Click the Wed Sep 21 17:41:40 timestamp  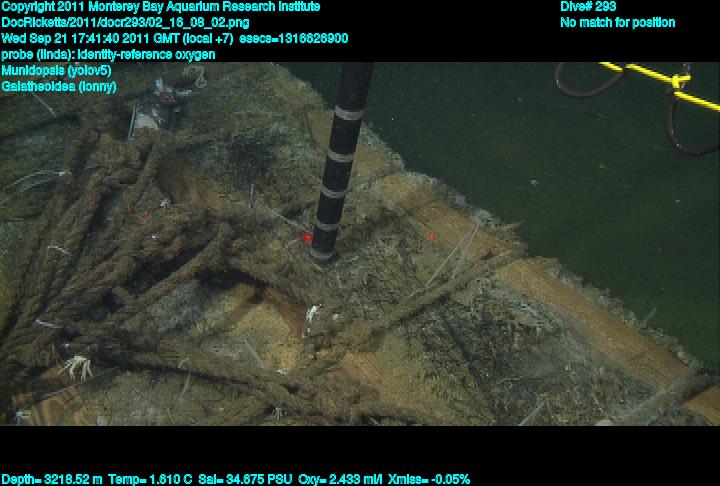coord(117,39)
